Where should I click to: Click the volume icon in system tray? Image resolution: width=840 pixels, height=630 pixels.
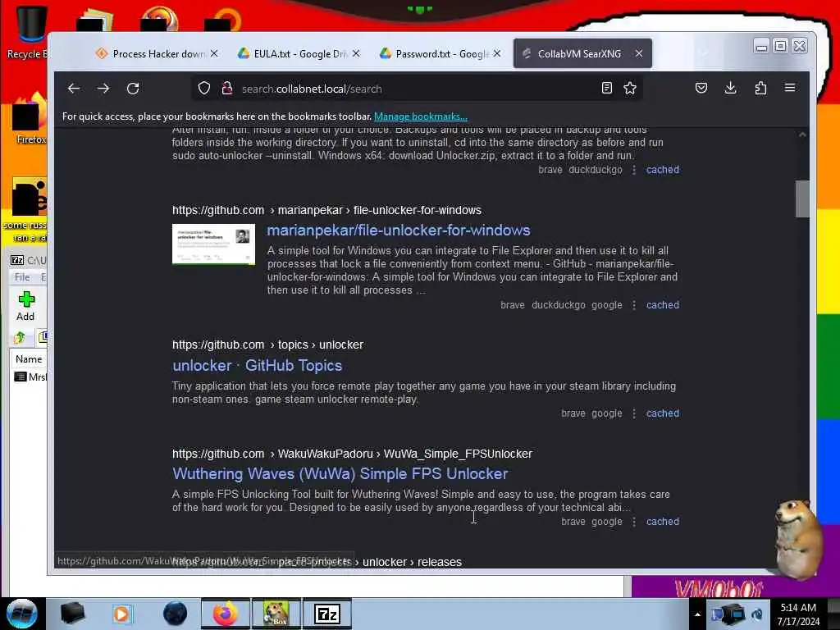(x=757, y=614)
